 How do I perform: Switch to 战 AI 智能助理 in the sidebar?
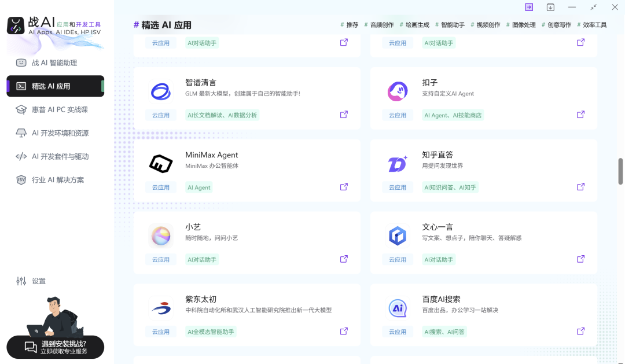[55, 62]
